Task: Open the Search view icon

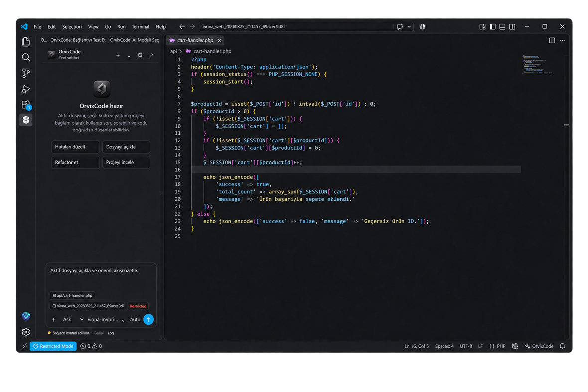Action: click(26, 57)
